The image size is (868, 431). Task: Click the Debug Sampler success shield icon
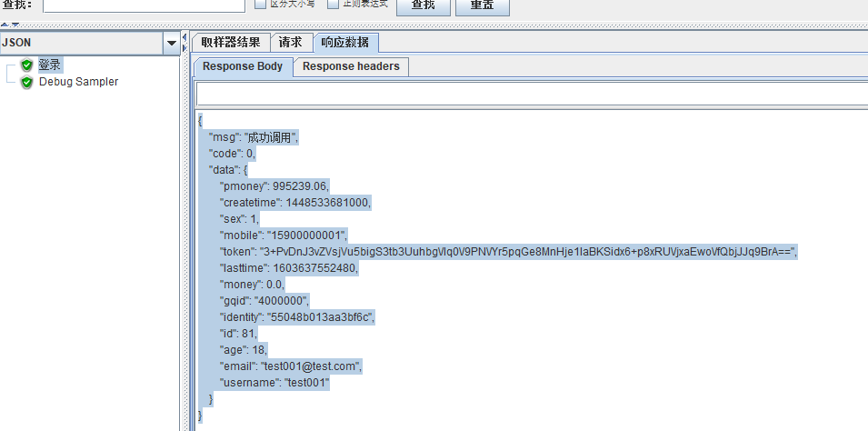(x=27, y=82)
